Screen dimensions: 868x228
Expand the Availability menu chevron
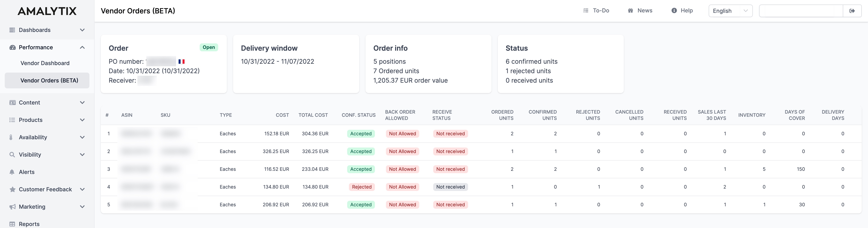pos(82,137)
